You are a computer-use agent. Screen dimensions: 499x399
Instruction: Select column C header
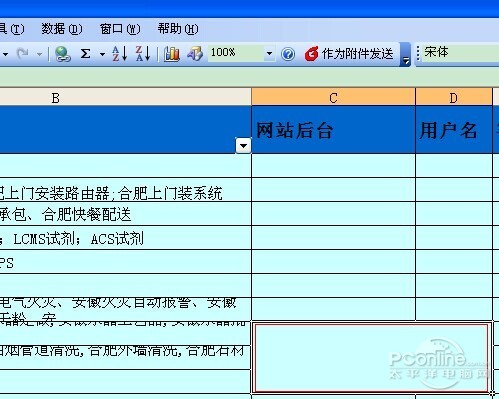pyautogui.click(x=333, y=97)
